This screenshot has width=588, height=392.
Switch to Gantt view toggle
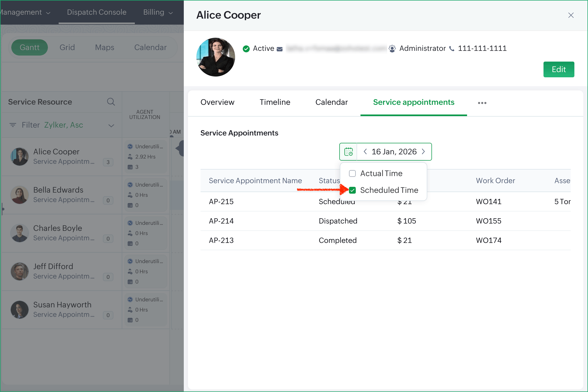click(30, 47)
